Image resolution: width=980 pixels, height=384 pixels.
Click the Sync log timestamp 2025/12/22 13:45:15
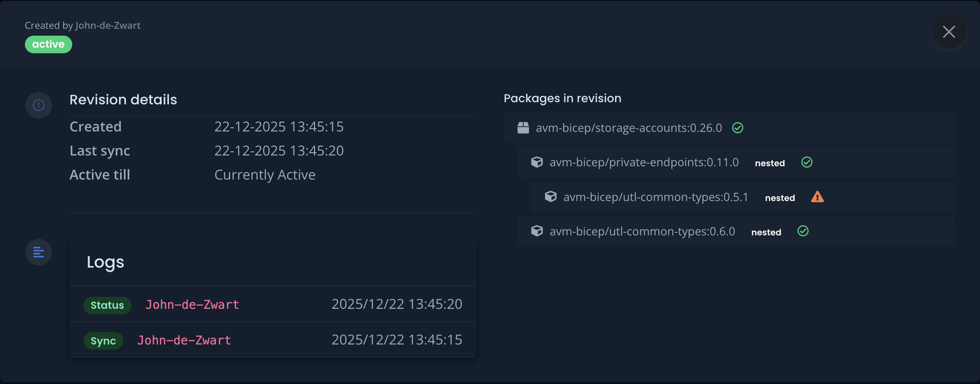pos(397,339)
